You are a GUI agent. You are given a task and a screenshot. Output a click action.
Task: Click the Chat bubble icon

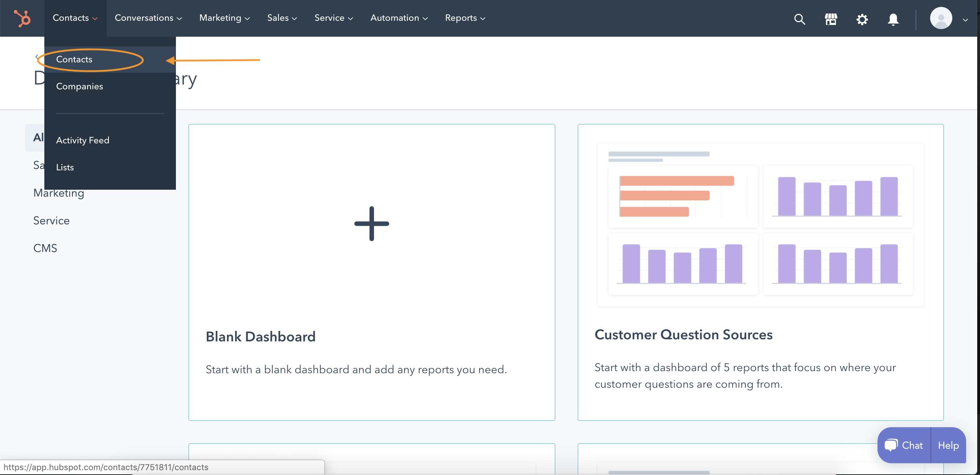click(891, 445)
